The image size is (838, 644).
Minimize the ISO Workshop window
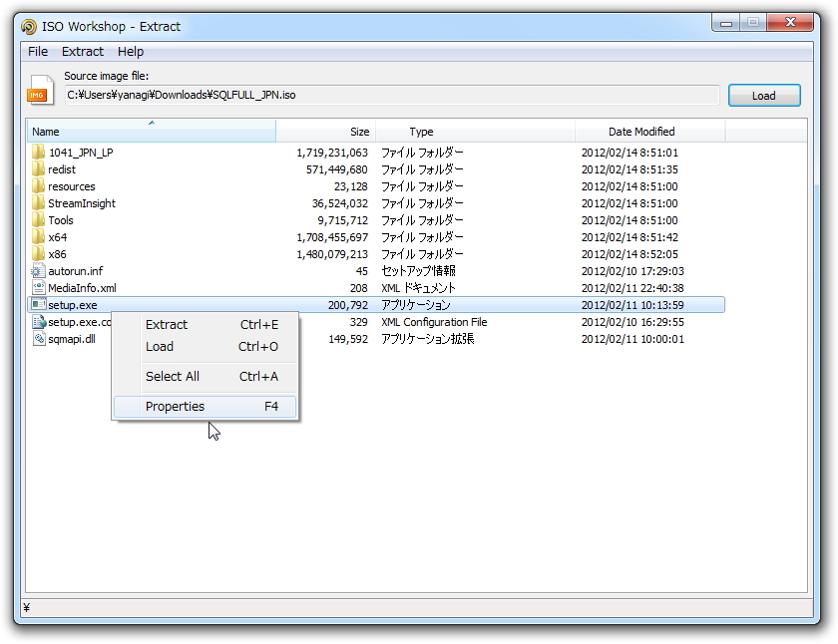726,23
